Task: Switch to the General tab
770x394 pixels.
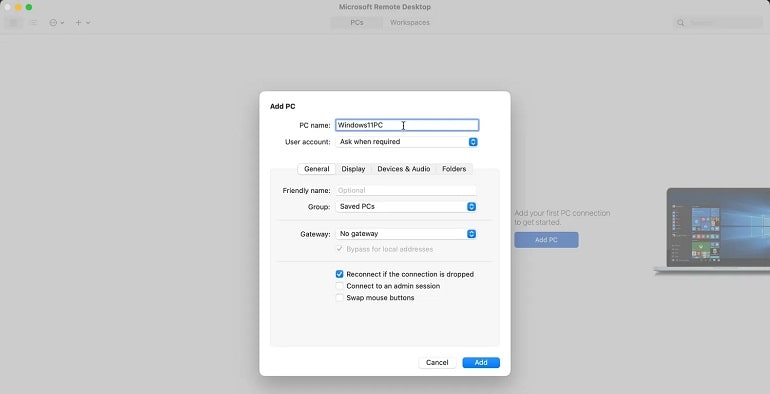Action: pos(316,169)
